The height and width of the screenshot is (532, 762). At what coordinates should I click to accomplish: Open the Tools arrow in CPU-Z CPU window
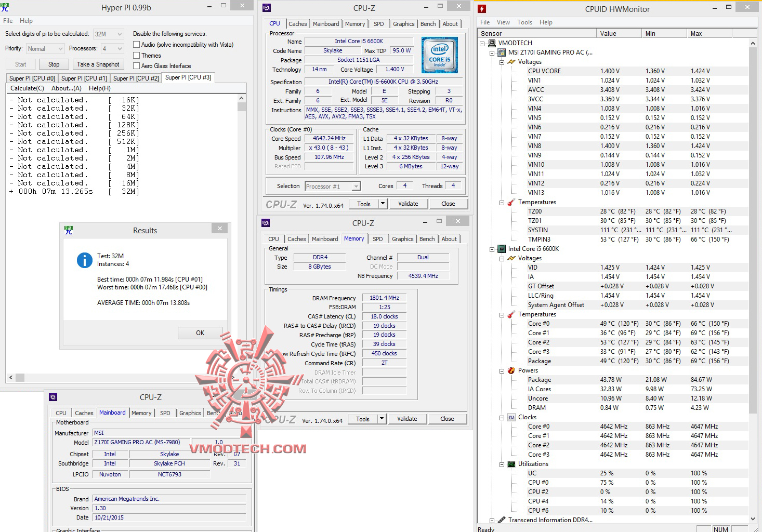[383, 204]
